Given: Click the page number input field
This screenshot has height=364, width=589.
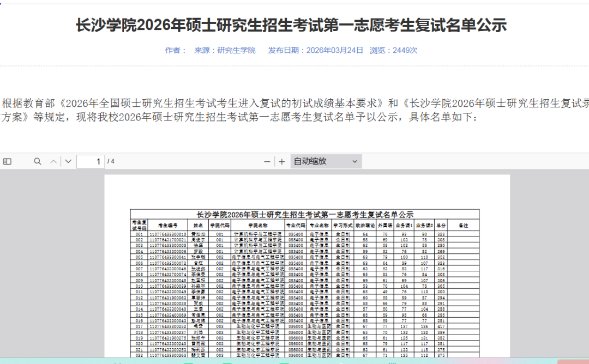Looking at the screenshot, I should [91, 161].
